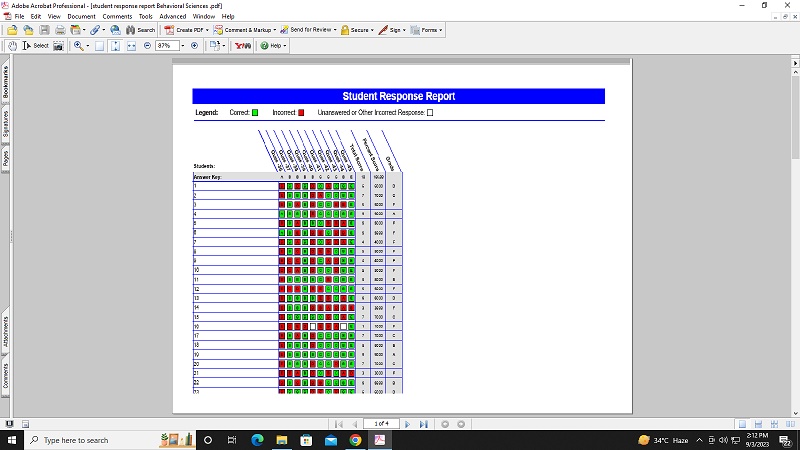Click the zoom out minus button
This screenshot has width=800, height=450.
(x=147, y=46)
